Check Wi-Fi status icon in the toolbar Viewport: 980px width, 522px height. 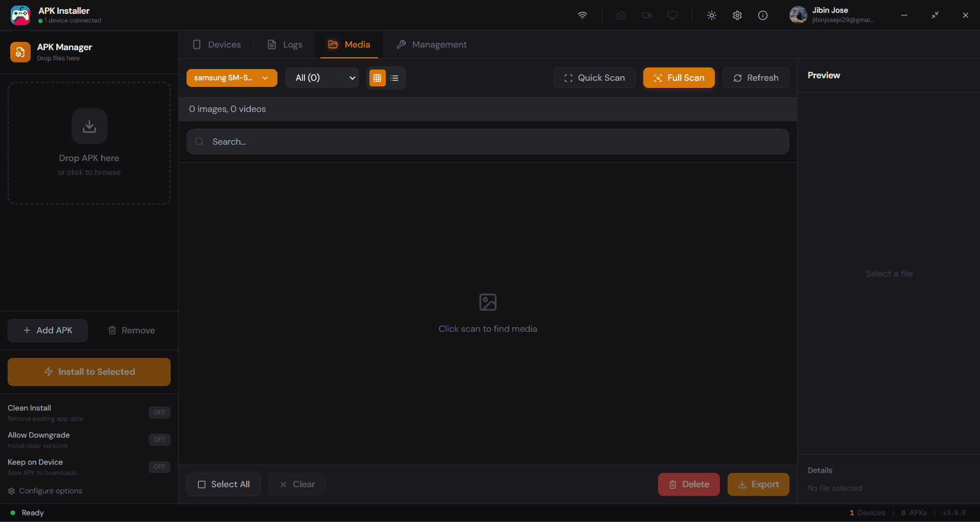point(582,15)
